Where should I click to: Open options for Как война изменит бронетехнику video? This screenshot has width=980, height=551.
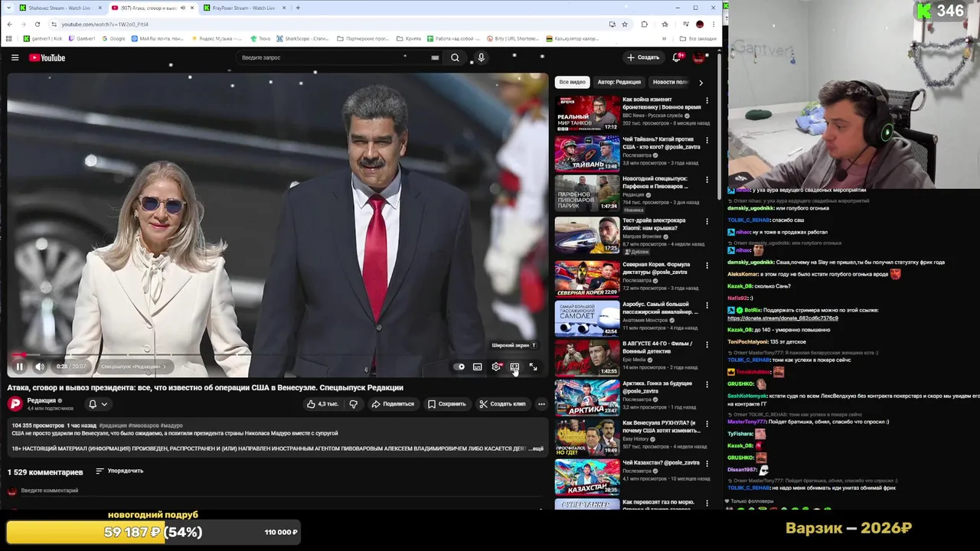(707, 100)
